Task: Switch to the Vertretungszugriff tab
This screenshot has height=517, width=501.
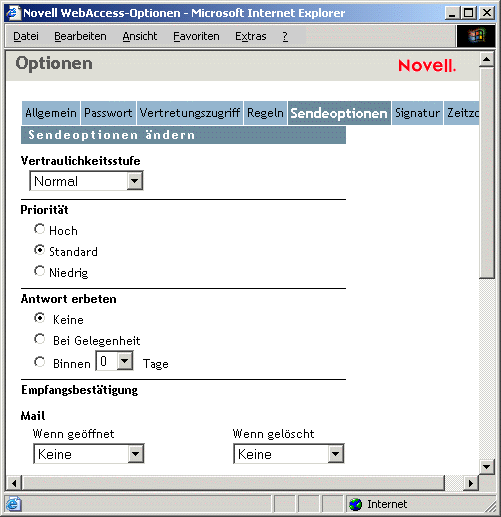Action: click(x=190, y=113)
